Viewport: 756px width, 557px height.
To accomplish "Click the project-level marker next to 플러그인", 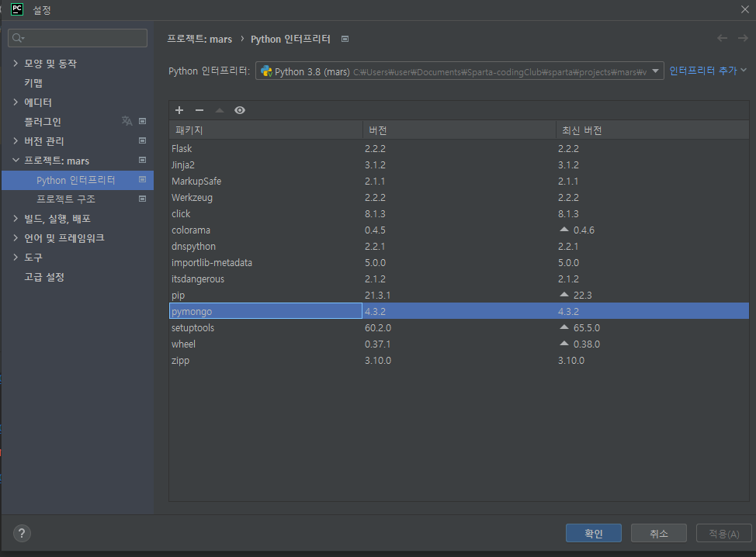I will [x=142, y=121].
